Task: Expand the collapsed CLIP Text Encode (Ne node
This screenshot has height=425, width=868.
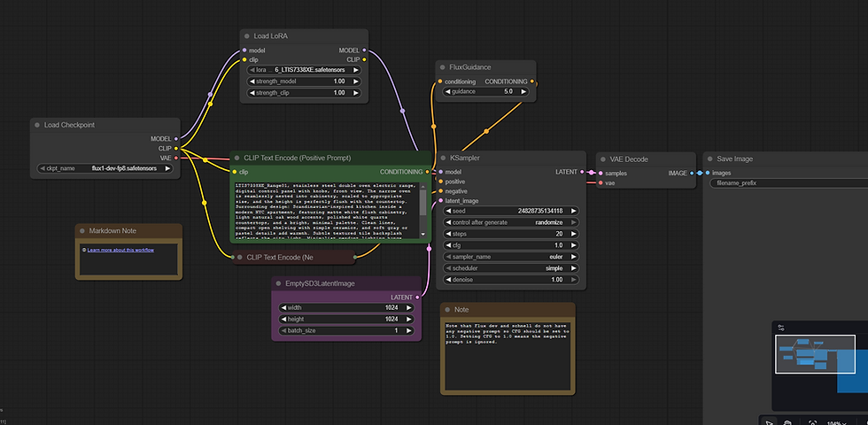Action: 240,258
